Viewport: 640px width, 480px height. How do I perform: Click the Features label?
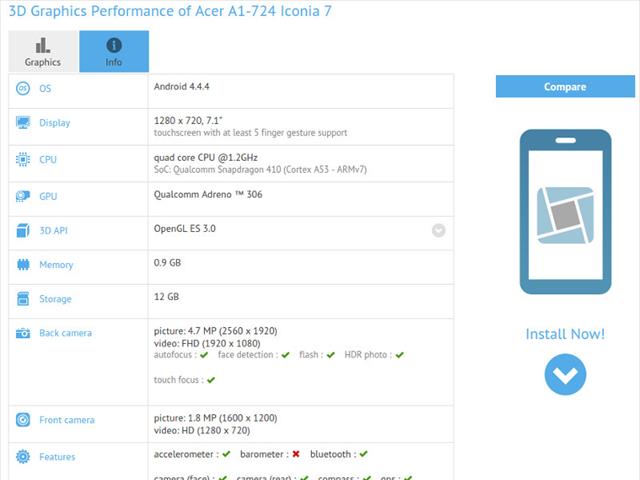pyautogui.click(x=57, y=457)
